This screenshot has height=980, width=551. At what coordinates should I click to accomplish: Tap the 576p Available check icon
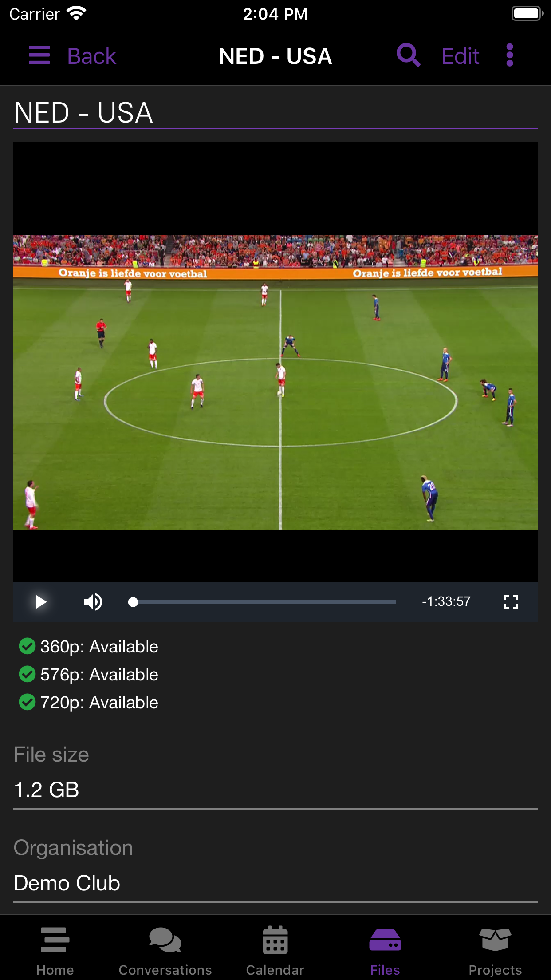pos(27,674)
